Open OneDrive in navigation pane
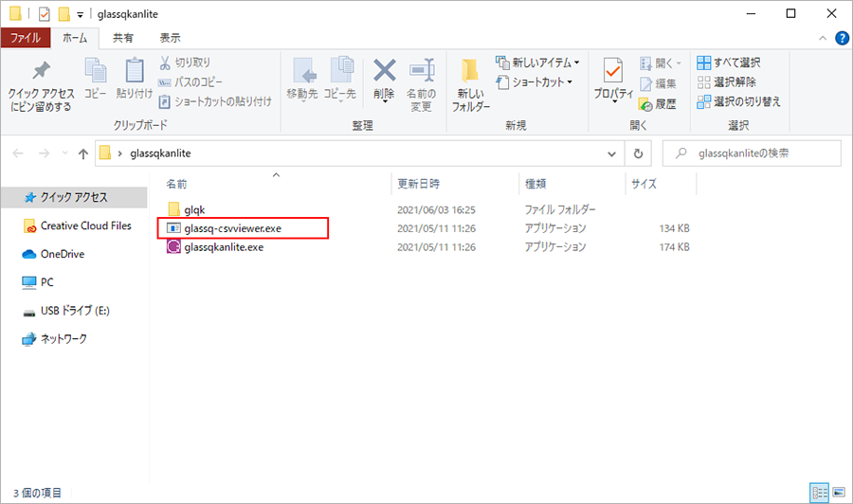853x504 pixels. (62, 254)
